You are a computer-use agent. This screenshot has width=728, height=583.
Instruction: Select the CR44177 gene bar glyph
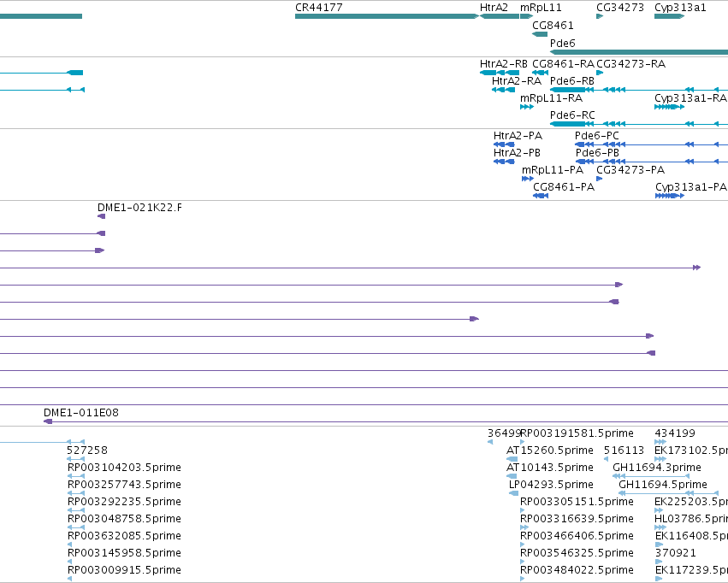click(x=387, y=16)
